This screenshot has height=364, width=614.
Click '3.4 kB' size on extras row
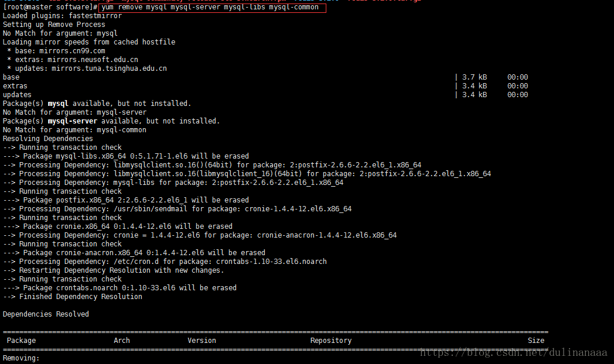[475, 86]
